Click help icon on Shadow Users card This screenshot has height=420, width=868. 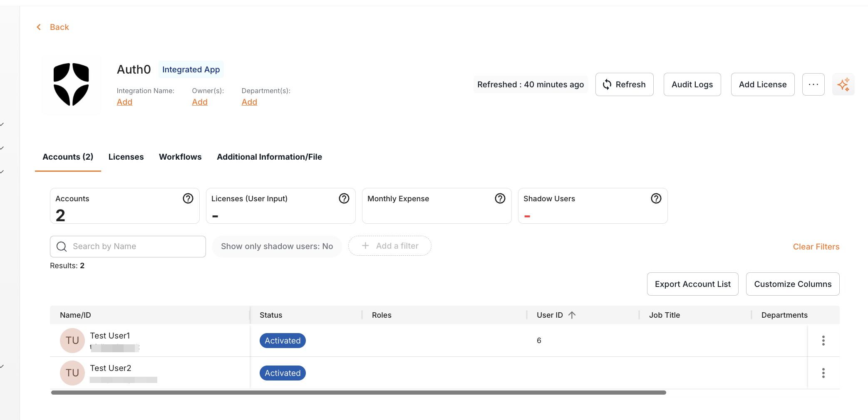656,198
